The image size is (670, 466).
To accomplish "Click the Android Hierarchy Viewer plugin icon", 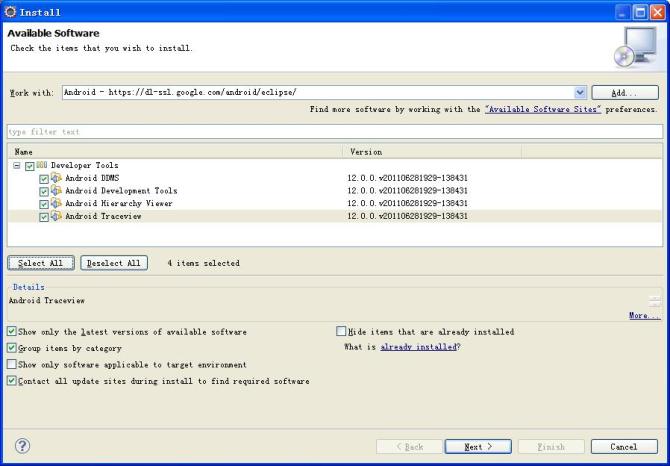I will pos(56,203).
